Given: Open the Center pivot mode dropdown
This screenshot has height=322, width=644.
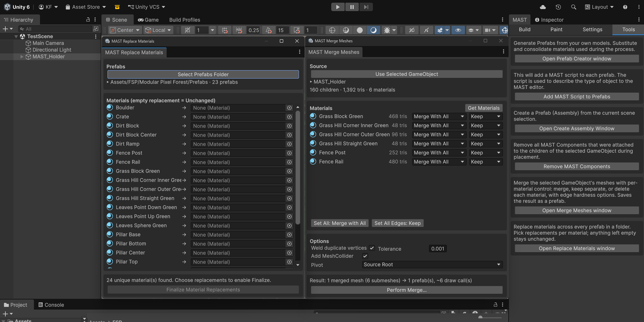Looking at the screenshot, I should 125,30.
